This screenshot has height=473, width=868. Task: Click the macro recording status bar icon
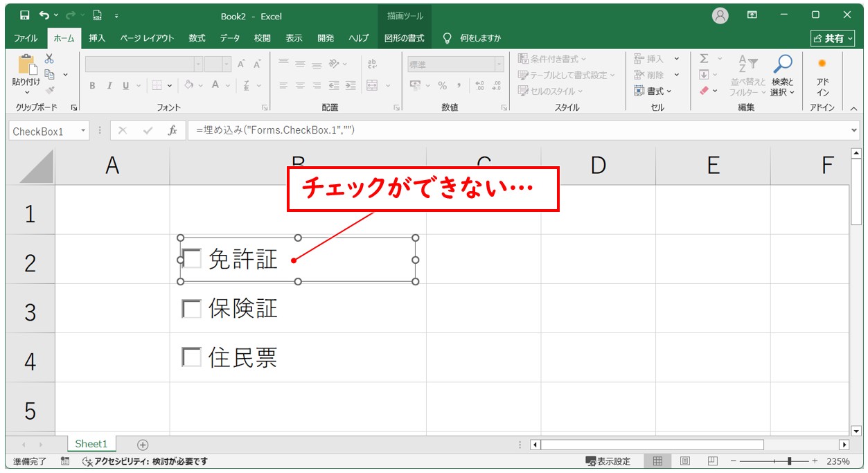click(x=65, y=461)
